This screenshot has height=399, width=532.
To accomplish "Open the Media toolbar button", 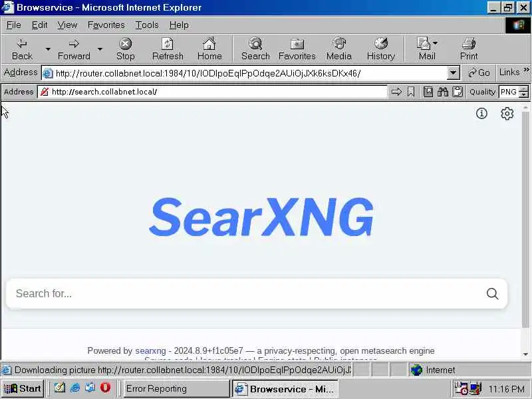I will [339, 49].
